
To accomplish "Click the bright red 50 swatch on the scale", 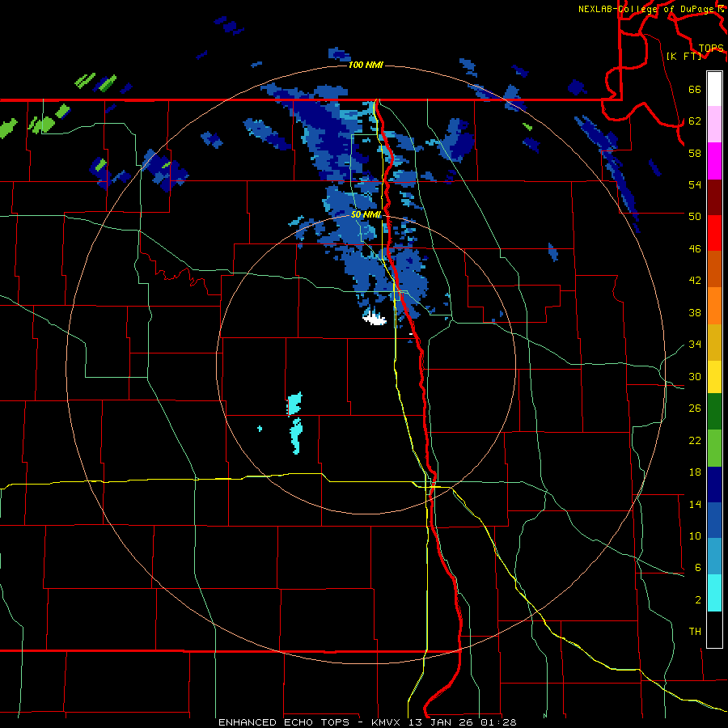I will coord(714,233).
